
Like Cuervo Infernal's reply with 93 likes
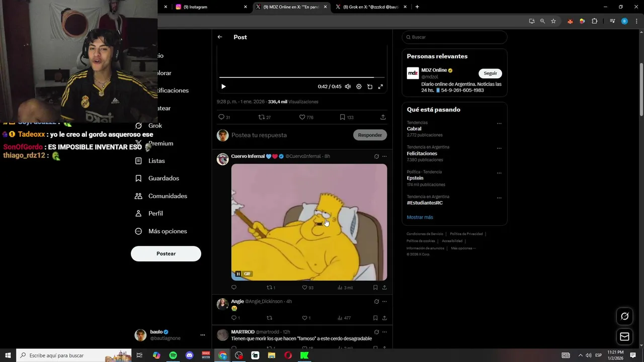tap(307, 288)
